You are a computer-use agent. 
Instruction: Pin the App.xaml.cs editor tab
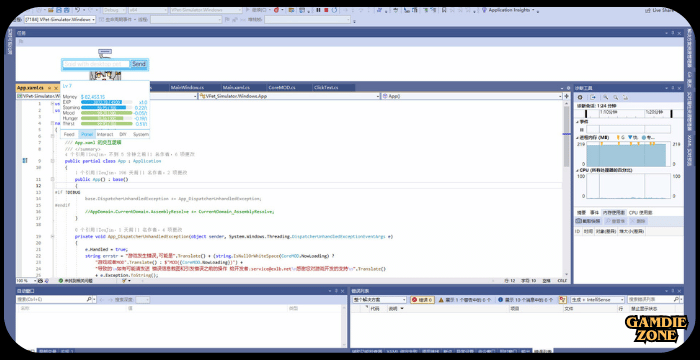49,88
